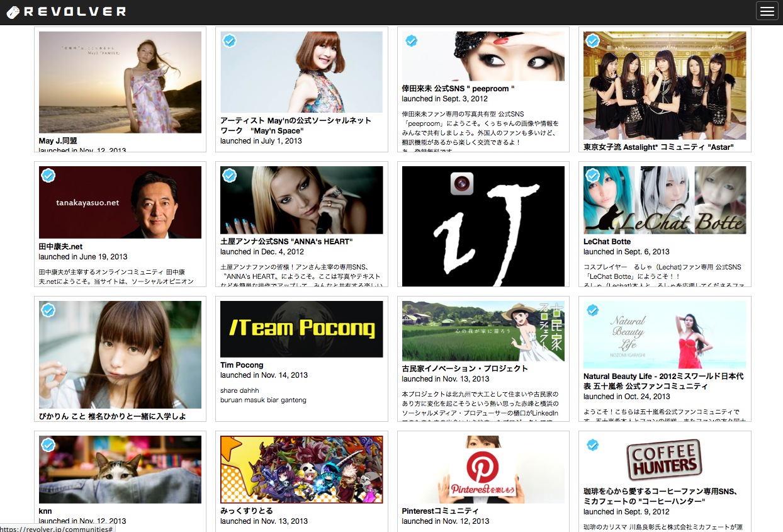The width and height of the screenshot is (783, 532).
Task: Click verified badge on peeproom card
Action: pyautogui.click(x=411, y=41)
